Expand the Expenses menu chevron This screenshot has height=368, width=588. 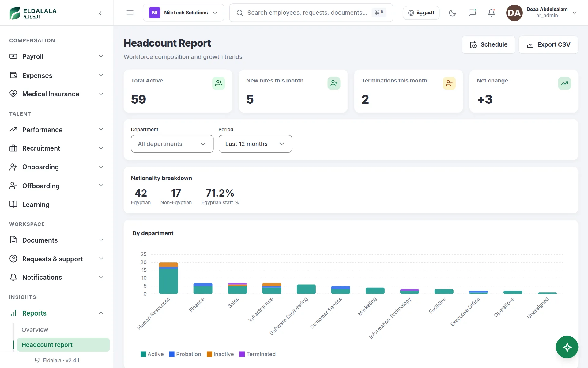(x=101, y=75)
